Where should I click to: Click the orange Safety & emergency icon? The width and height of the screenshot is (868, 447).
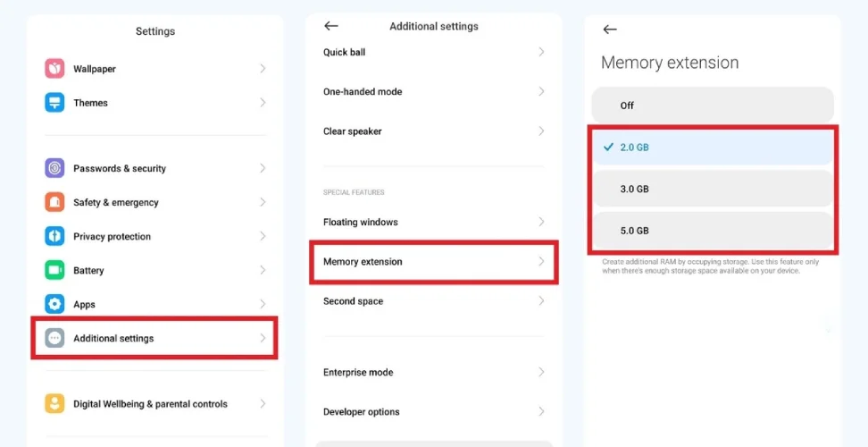[54, 202]
